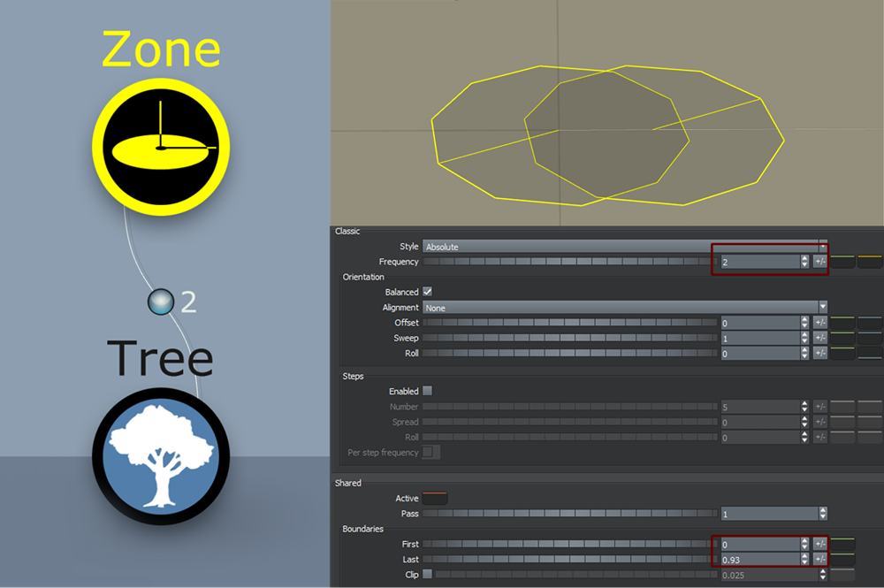
Task: Toggle the Per step frequency checkbox
Action: 427,452
